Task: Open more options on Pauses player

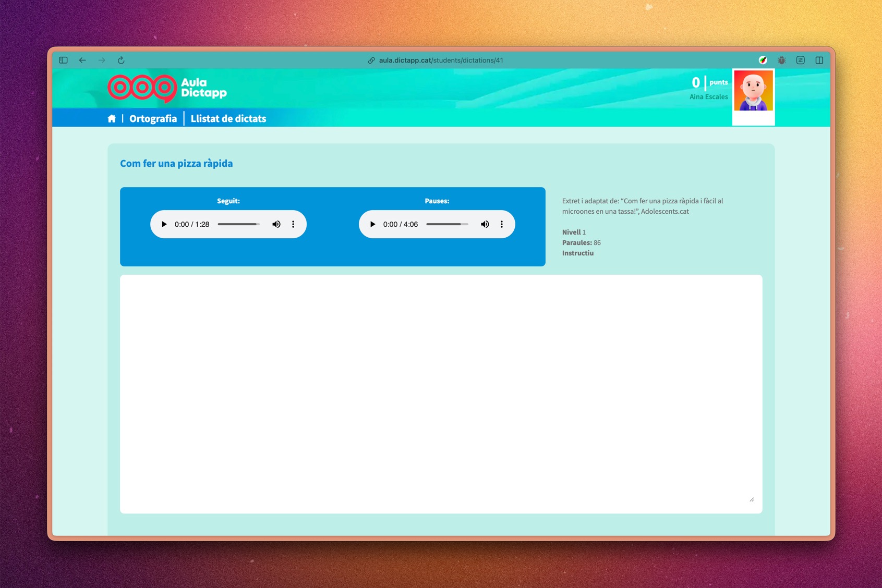Action: 502,224
